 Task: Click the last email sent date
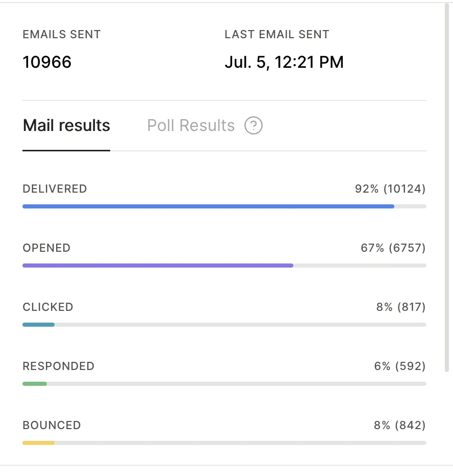284,62
